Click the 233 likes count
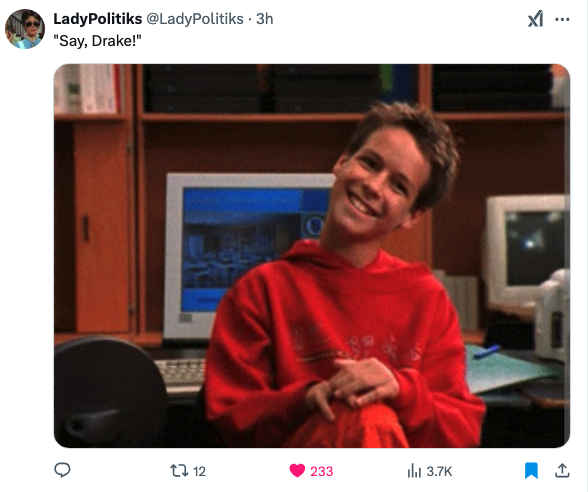 coord(321,471)
